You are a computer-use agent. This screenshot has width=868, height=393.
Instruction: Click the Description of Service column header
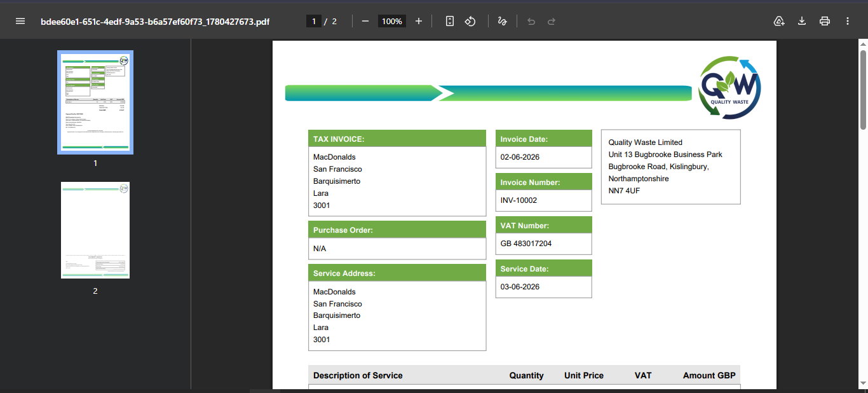coord(358,375)
